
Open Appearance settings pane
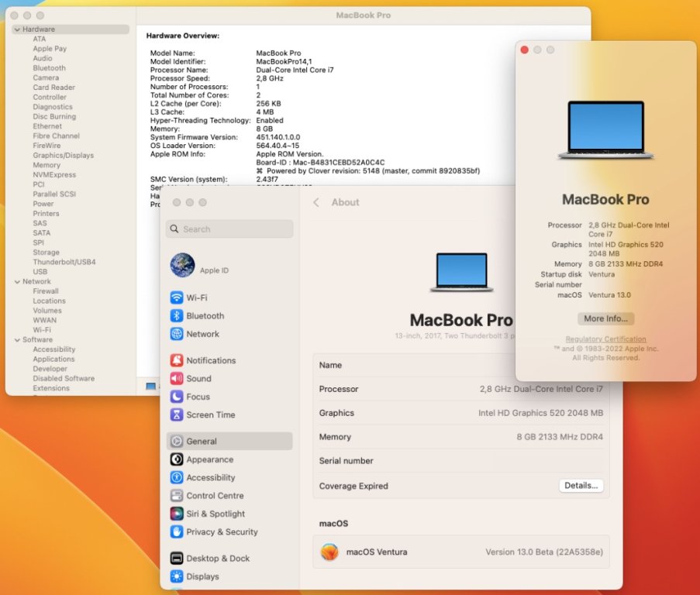pos(209,459)
